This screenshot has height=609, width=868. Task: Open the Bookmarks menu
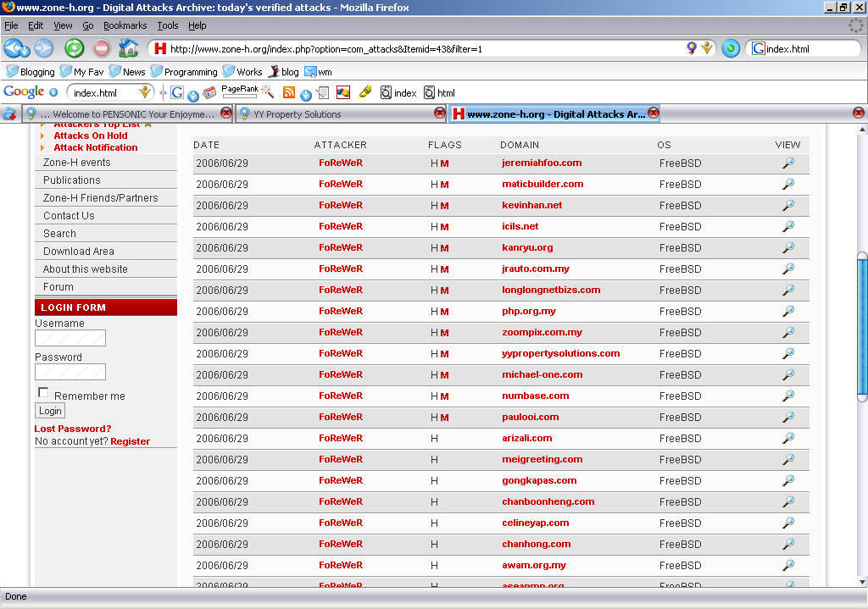(x=125, y=25)
